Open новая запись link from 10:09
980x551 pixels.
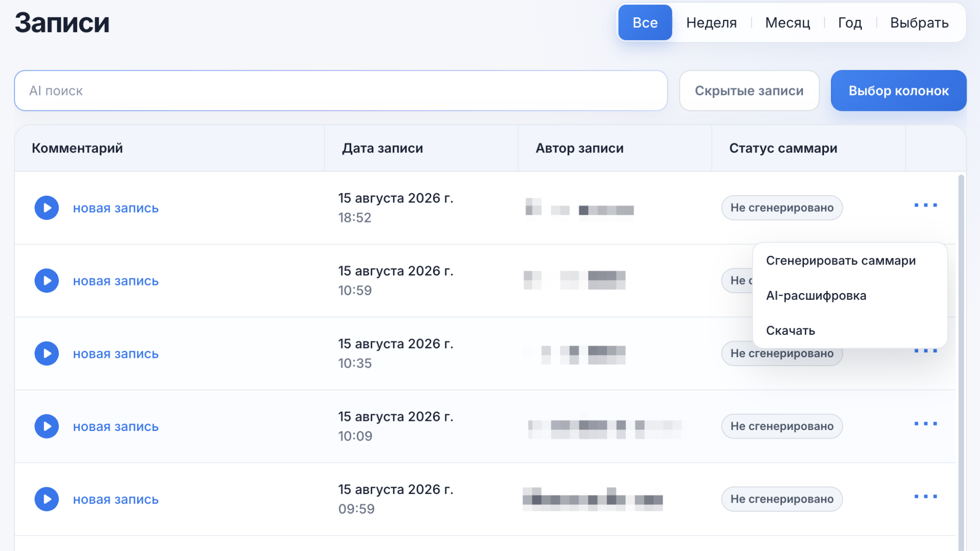(x=116, y=427)
